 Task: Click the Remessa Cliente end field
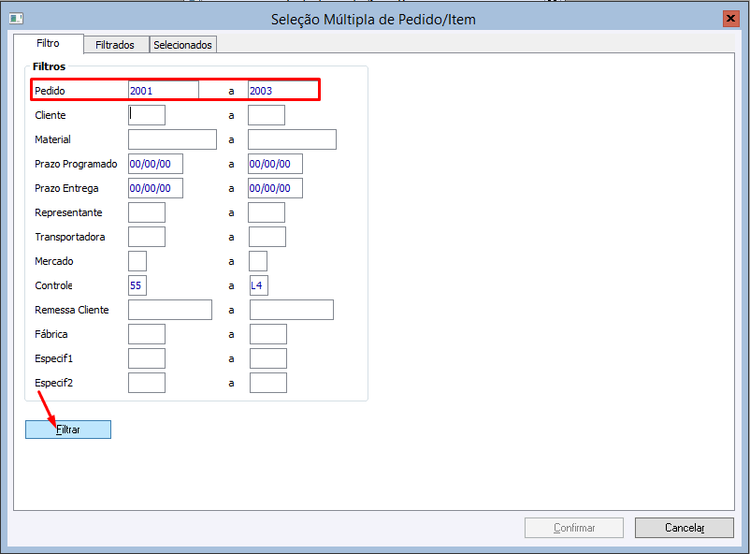click(292, 310)
